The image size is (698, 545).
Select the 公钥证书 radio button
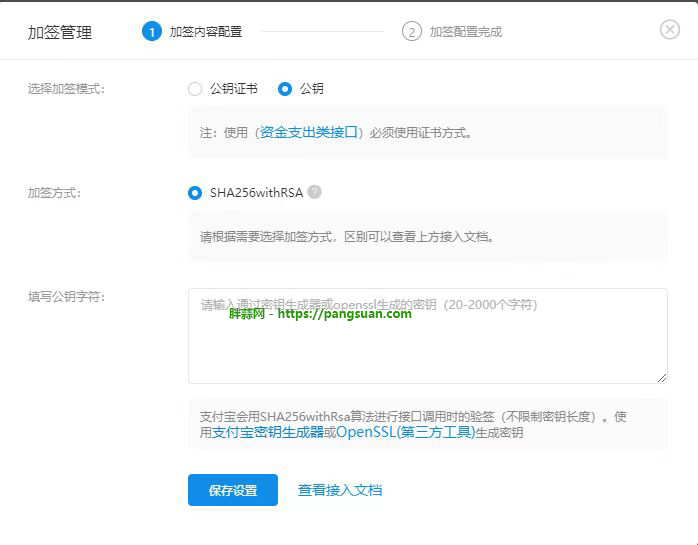pos(195,89)
